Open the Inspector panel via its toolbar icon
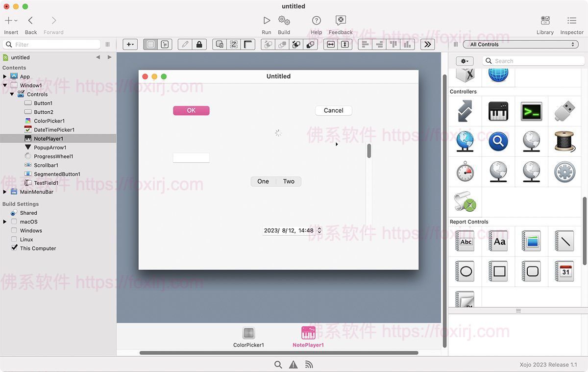 point(571,23)
